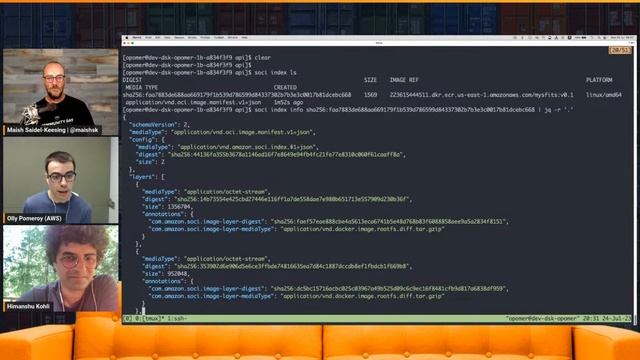Click the battery indicator in menu bar
The width and height of the screenshot is (640, 360).
pyautogui.click(x=584, y=38)
